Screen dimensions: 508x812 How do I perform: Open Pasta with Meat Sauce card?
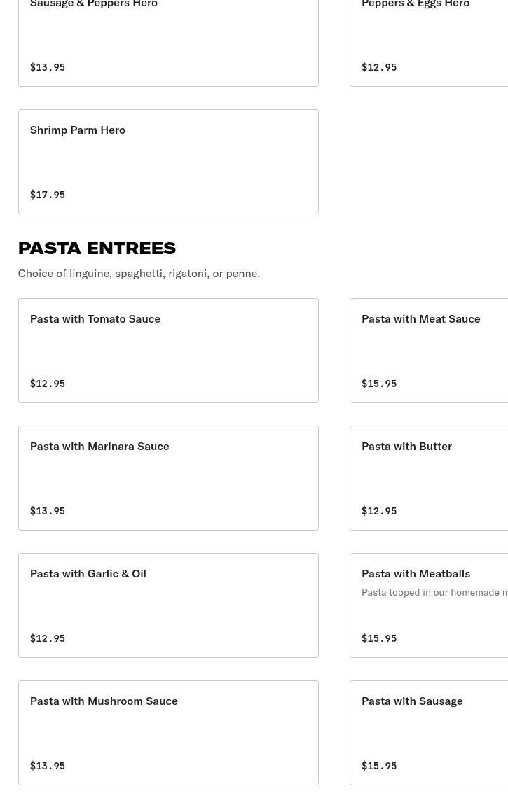click(429, 351)
